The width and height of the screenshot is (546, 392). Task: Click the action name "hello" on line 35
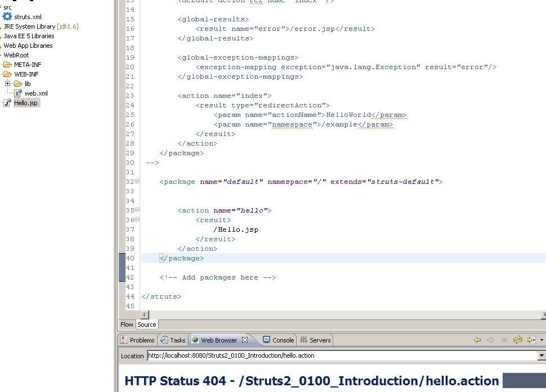coord(252,210)
